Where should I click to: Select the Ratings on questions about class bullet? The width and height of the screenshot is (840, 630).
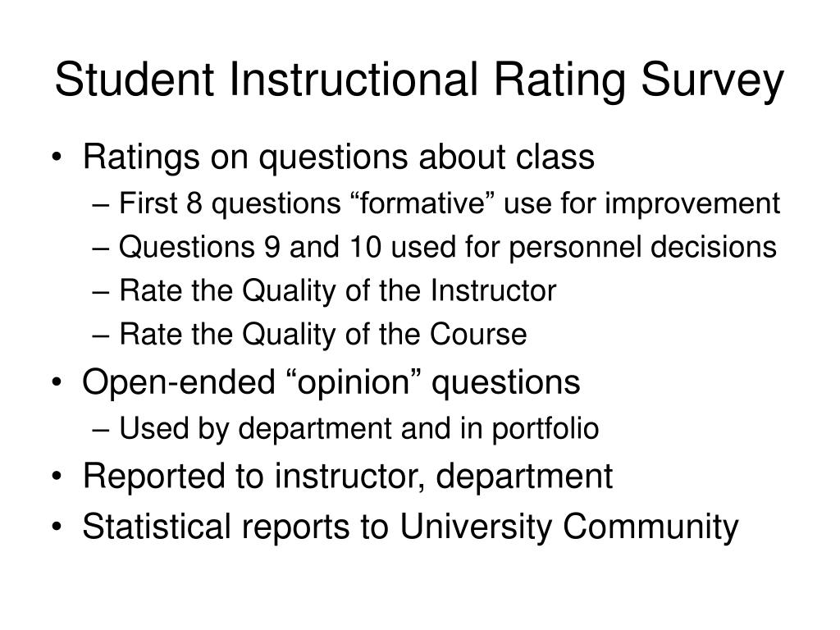(x=339, y=158)
